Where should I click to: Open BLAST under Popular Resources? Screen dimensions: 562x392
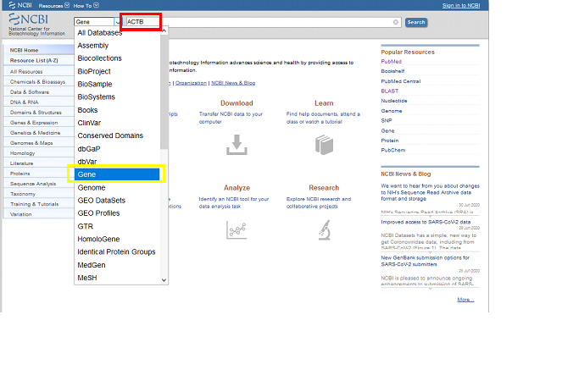pyautogui.click(x=390, y=91)
